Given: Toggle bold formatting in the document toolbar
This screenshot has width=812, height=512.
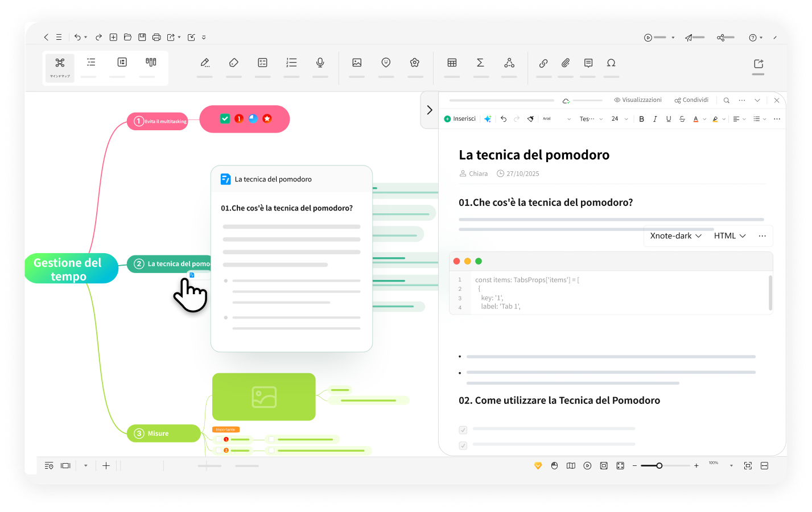Looking at the screenshot, I should point(642,118).
